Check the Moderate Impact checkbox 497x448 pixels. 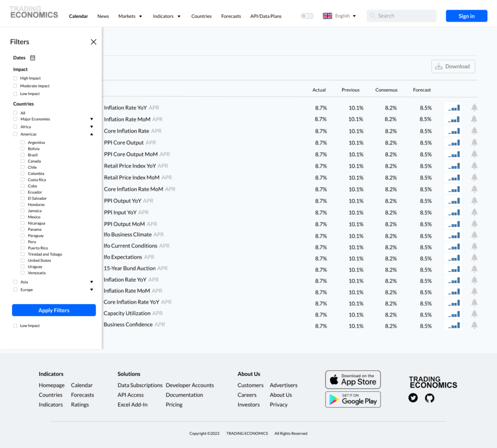(x=15, y=86)
